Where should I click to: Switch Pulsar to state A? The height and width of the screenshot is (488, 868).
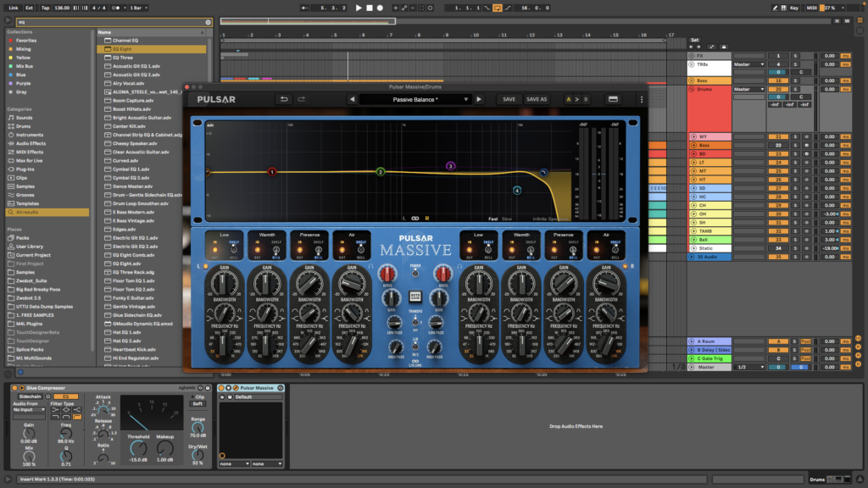pyautogui.click(x=569, y=100)
